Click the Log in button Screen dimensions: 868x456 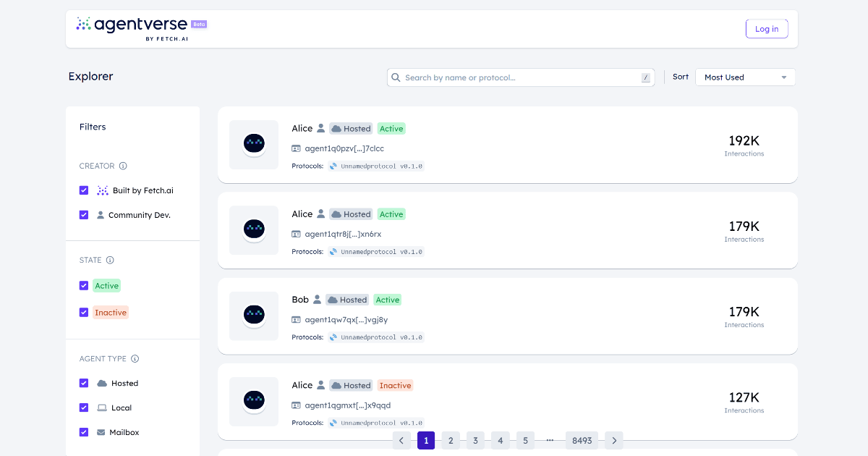pos(767,28)
